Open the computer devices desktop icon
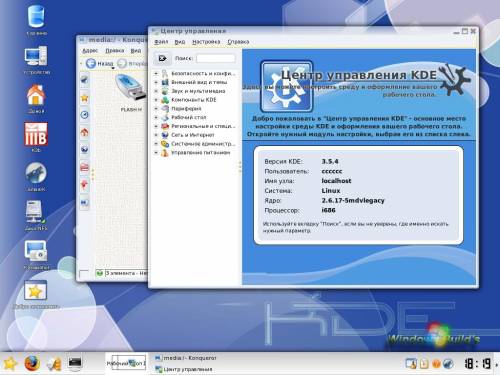 pos(36,56)
